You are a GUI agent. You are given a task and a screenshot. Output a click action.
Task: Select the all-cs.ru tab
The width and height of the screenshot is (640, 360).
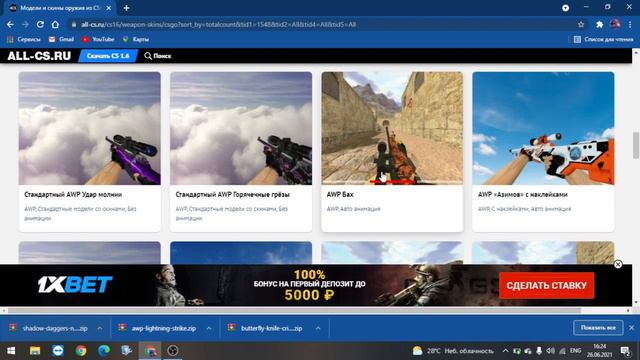click(60, 8)
